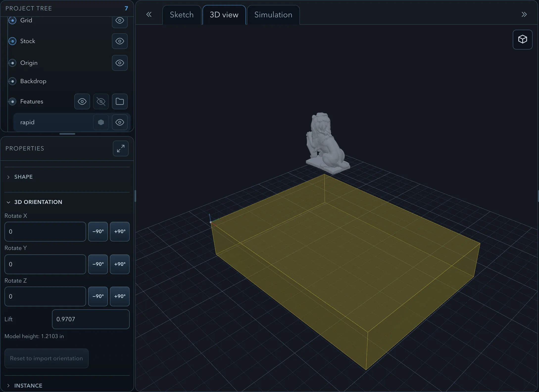The height and width of the screenshot is (392, 539).
Task: Toggle Origin visibility eye icon
Action: click(x=120, y=63)
